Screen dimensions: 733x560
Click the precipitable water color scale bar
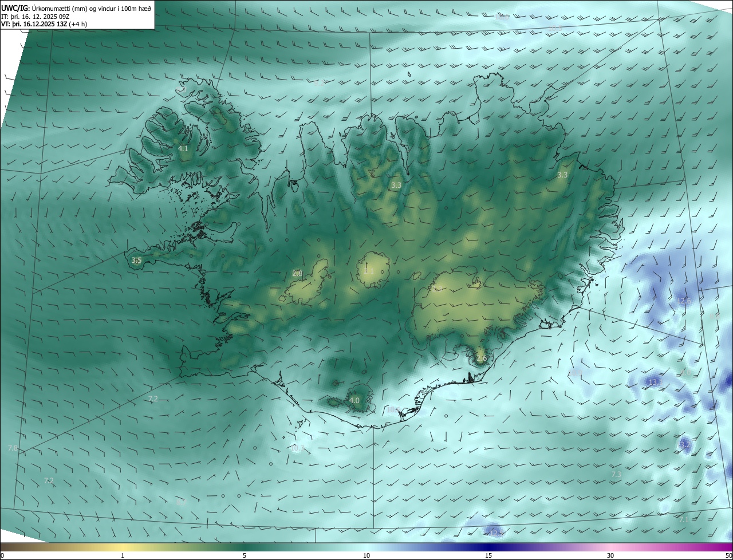coord(366,547)
